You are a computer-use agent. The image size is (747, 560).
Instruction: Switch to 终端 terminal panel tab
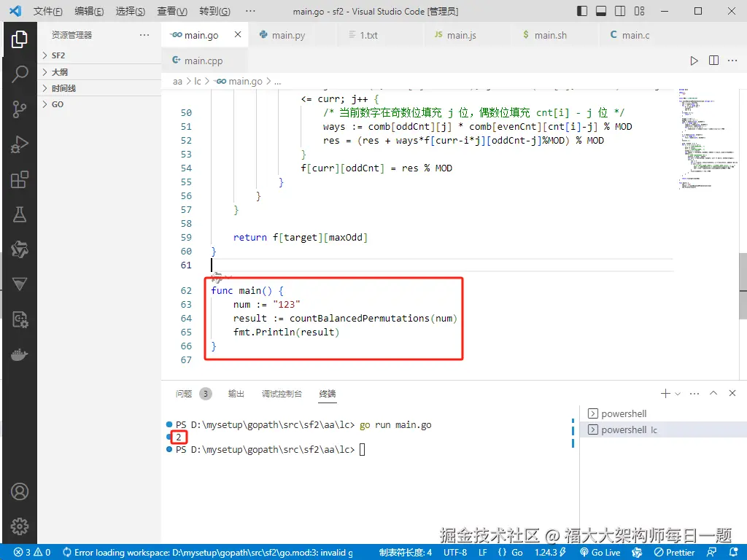click(x=328, y=393)
